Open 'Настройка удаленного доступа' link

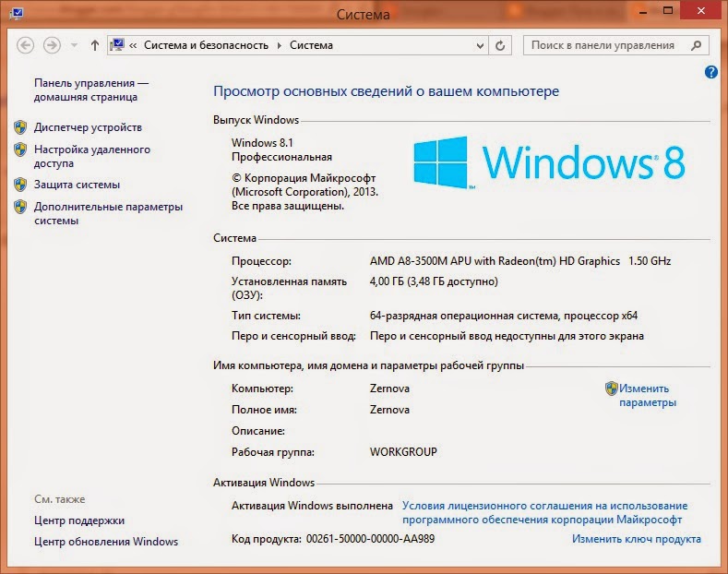pyautogui.click(x=92, y=157)
